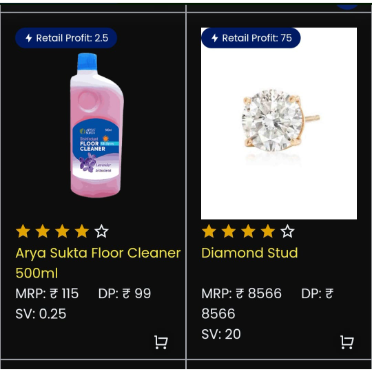
Task: Click the floor cleaner MRP ₹ 115 text
Action: 47,294
